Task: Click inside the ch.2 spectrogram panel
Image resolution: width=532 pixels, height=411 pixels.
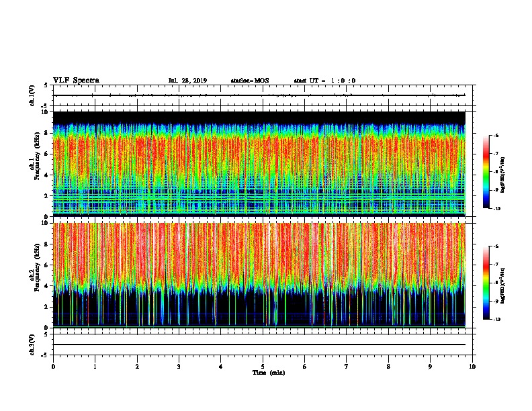Action: pos(259,275)
